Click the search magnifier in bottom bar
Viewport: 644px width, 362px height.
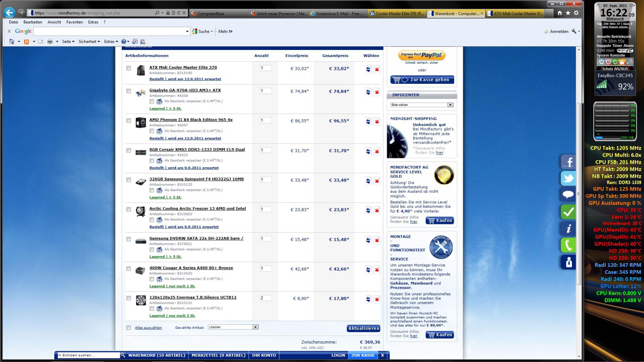(123, 355)
